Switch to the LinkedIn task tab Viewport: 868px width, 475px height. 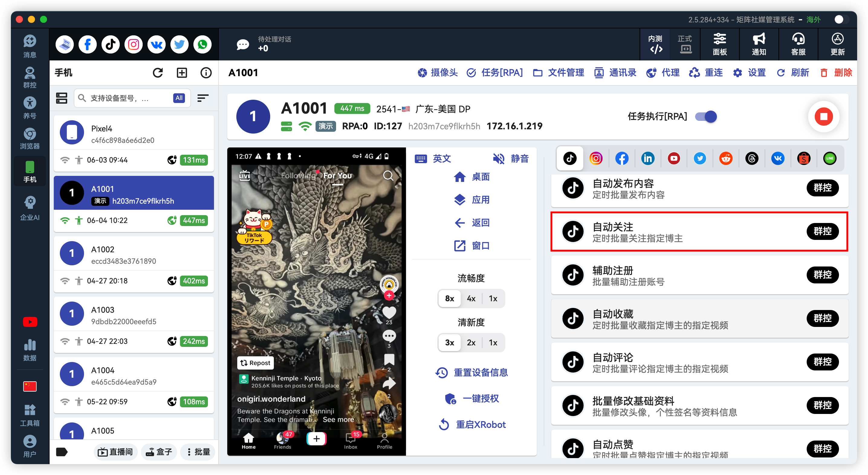pyautogui.click(x=648, y=158)
